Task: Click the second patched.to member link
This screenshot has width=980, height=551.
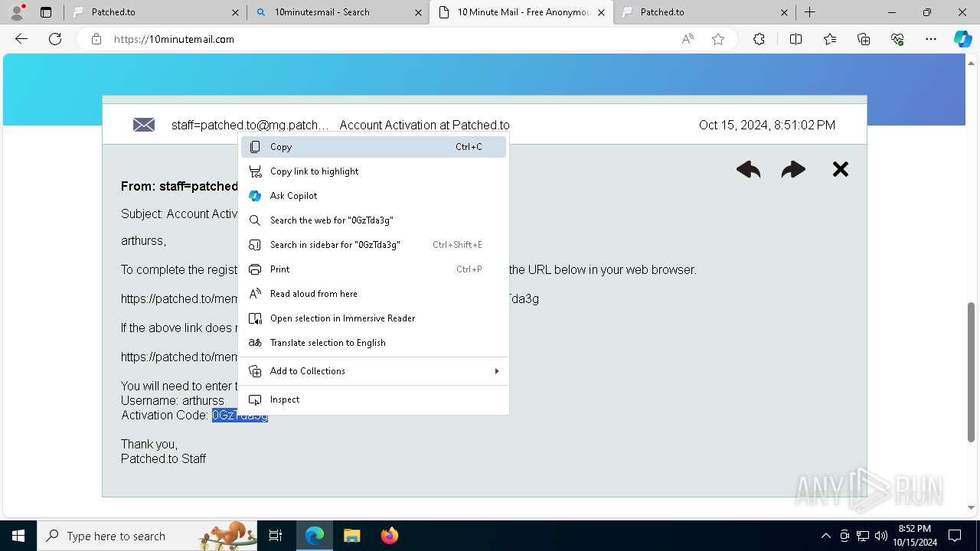Action: coord(179,357)
